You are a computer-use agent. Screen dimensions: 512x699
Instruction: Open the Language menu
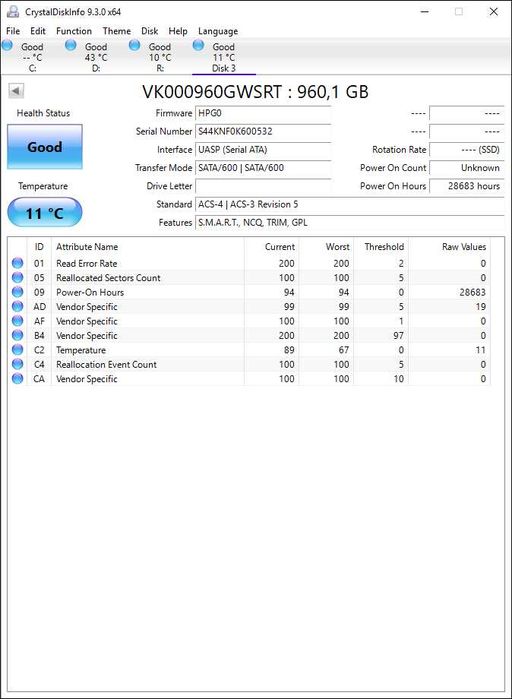(x=218, y=31)
